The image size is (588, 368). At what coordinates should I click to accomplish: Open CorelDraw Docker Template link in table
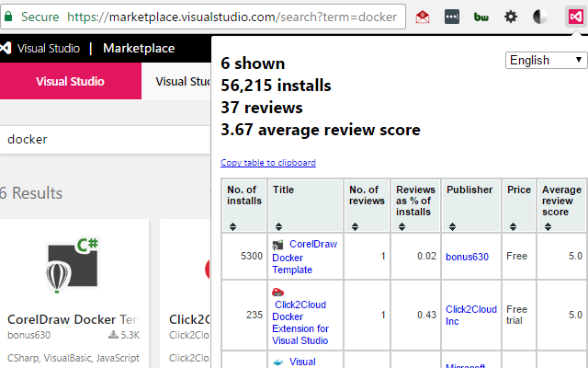click(x=304, y=257)
